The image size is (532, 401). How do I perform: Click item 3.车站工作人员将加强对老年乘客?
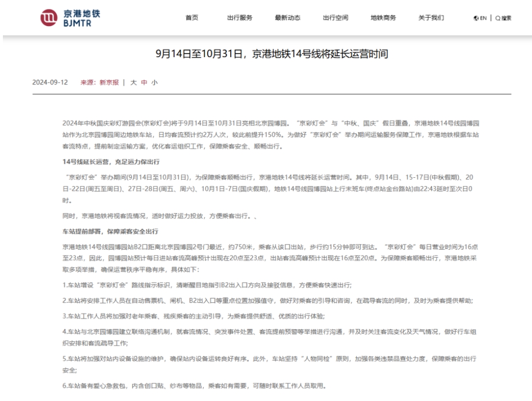point(194,316)
